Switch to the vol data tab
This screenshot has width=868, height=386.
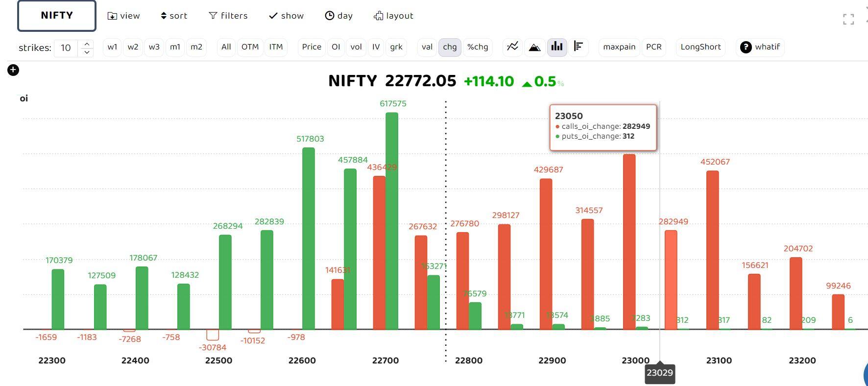pyautogui.click(x=356, y=47)
